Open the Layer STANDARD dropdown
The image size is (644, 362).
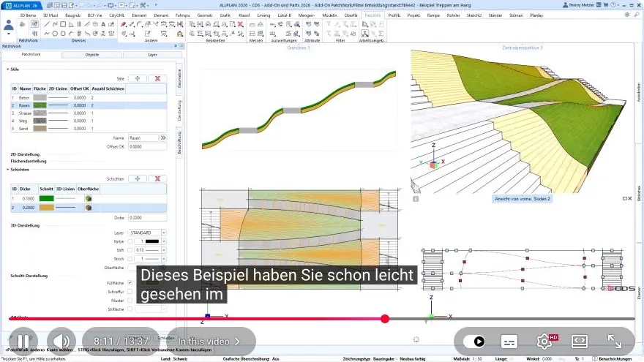pyautogui.click(x=163, y=233)
